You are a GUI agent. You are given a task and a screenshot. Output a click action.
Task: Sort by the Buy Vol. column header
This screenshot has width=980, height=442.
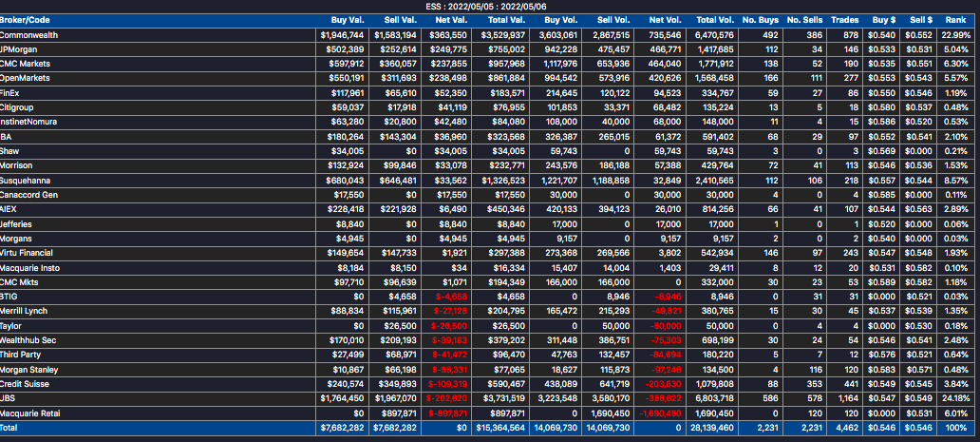(560, 20)
